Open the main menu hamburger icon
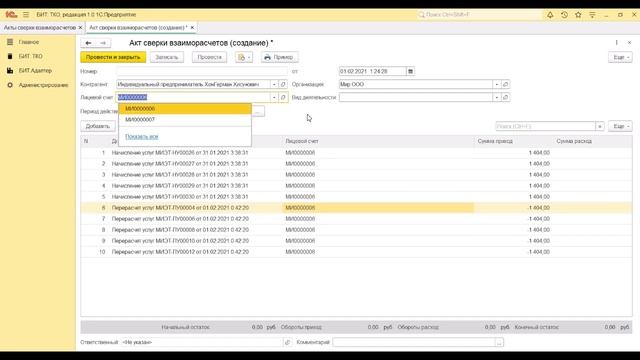 tap(26, 15)
